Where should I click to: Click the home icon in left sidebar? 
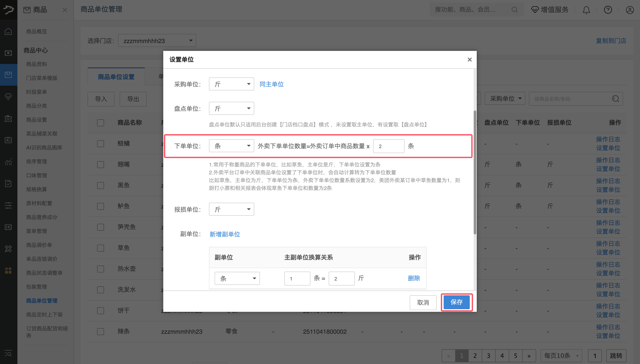coord(8,32)
